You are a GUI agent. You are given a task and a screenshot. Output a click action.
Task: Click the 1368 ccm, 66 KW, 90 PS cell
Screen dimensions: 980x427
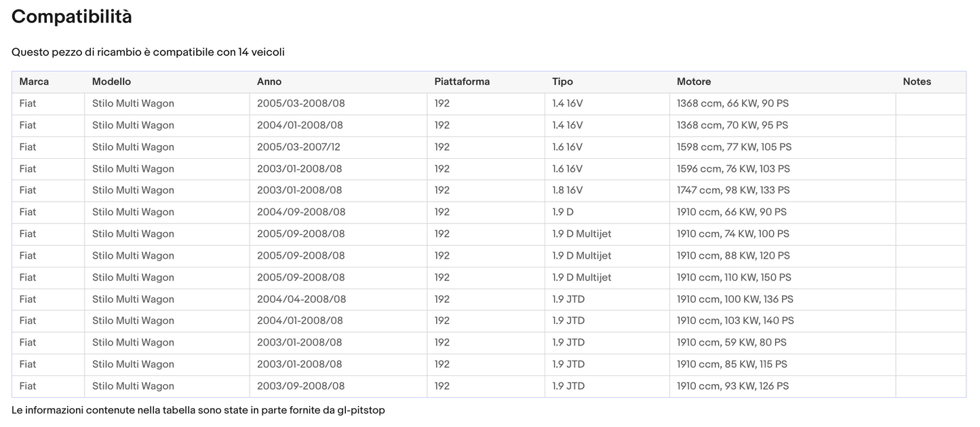732,104
